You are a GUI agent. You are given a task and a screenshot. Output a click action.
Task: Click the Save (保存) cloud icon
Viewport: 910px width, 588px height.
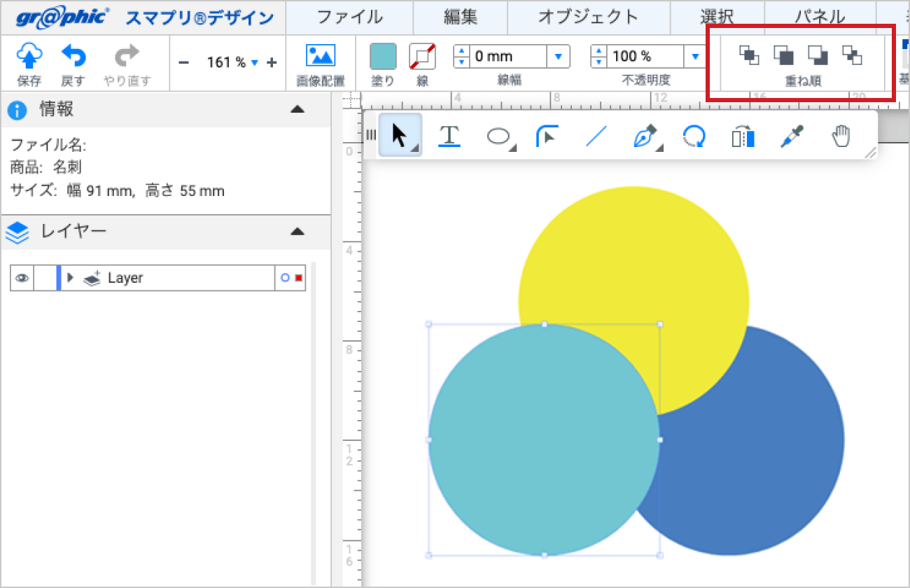pos(29,55)
